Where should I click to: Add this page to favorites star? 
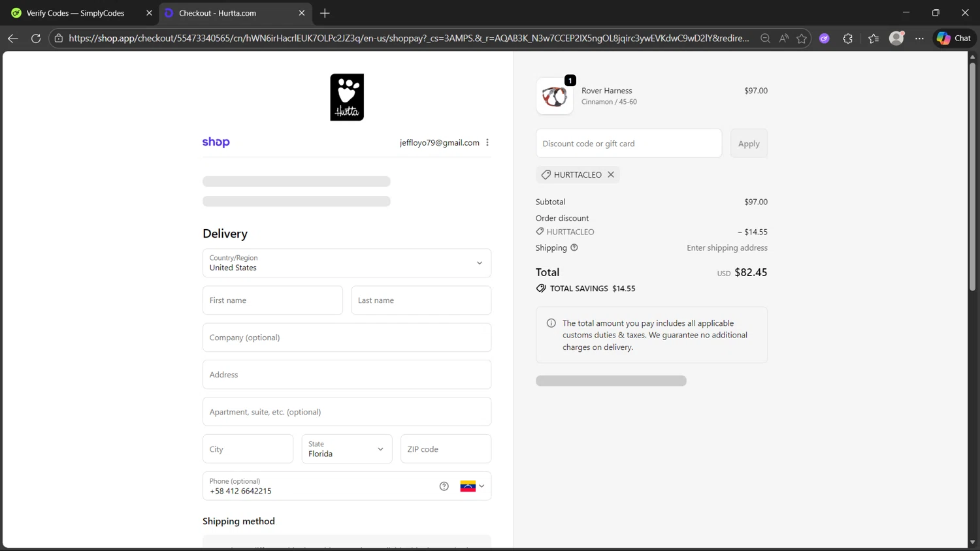(802, 39)
